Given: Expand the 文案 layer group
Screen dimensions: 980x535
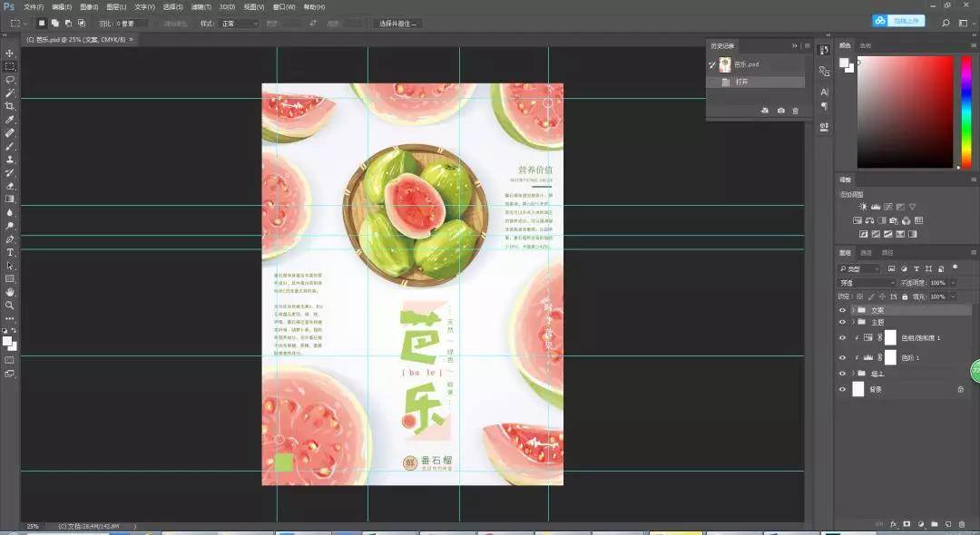Looking at the screenshot, I should coord(853,310).
